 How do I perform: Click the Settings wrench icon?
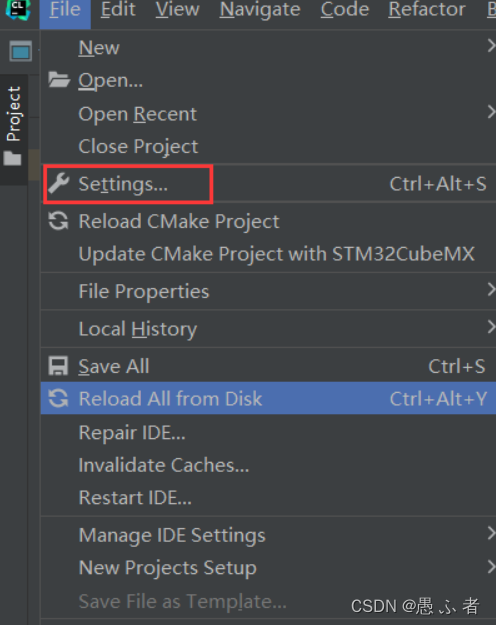[x=59, y=183]
